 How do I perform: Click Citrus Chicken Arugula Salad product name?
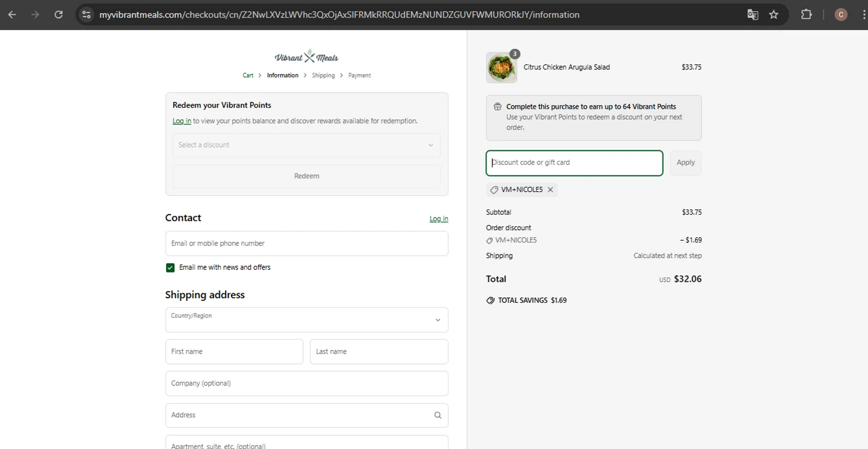click(x=567, y=67)
